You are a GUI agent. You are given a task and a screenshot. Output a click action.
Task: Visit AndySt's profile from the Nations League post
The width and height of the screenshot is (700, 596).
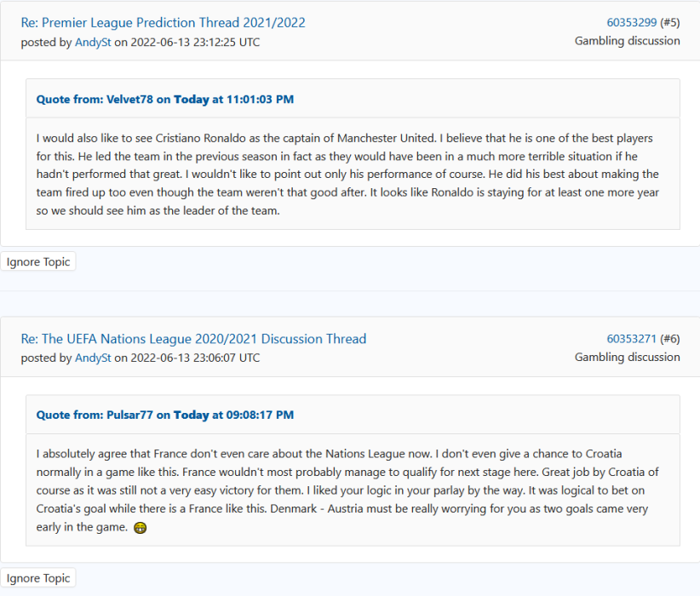93,358
